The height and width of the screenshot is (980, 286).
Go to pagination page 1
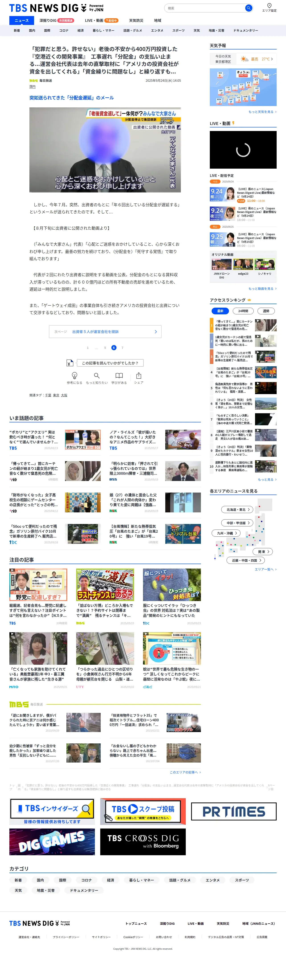(x=88, y=348)
